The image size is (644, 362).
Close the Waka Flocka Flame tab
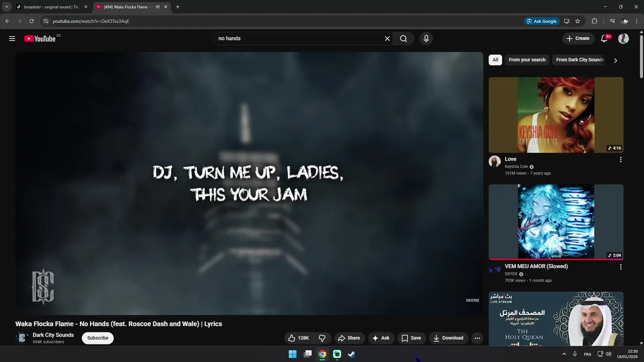(166, 7)
